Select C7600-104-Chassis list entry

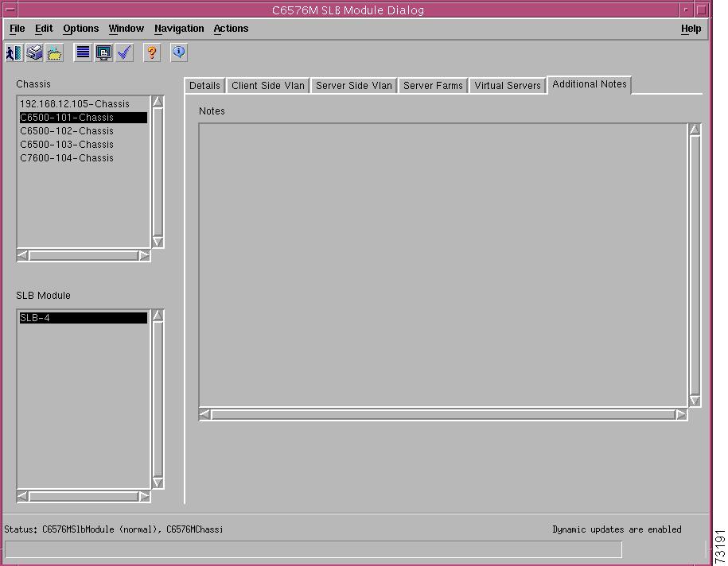83,157
